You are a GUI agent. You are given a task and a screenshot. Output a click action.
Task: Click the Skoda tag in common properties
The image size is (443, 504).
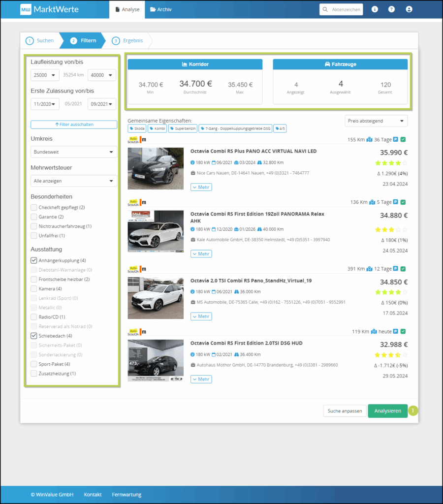(x=136, y=128)
